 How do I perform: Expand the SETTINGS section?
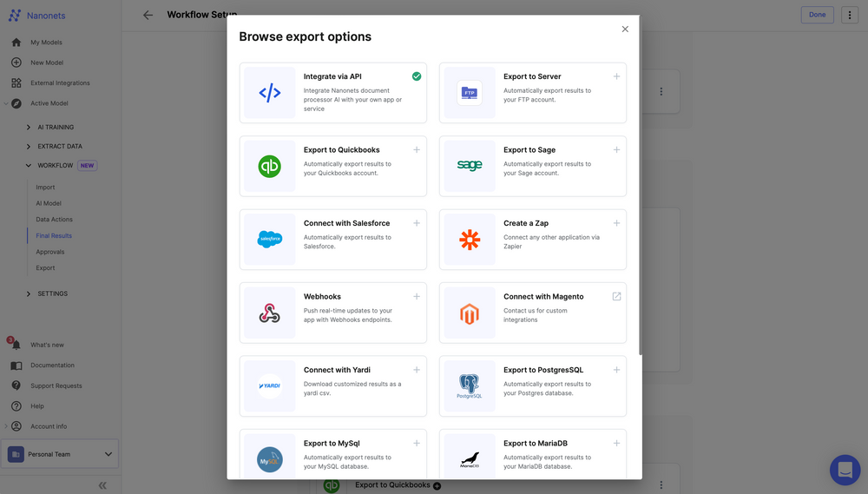click(x=28, y=293)
